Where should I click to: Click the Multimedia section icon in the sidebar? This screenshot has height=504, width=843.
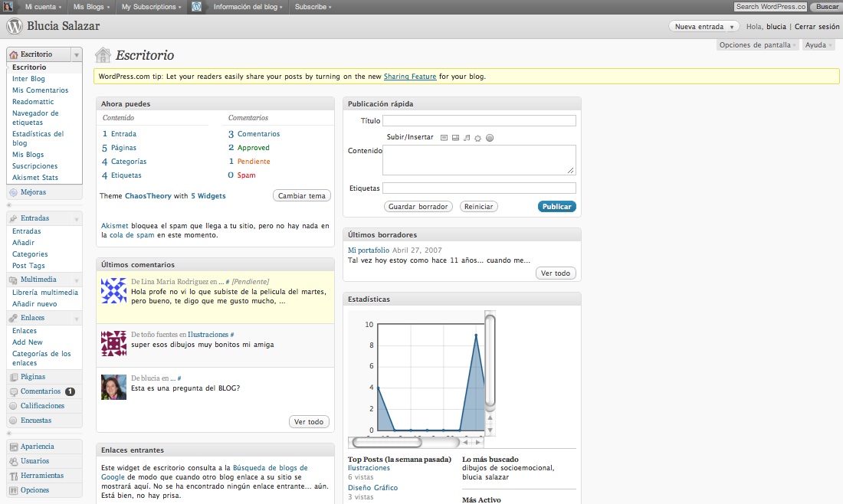[x=14, y=280]
